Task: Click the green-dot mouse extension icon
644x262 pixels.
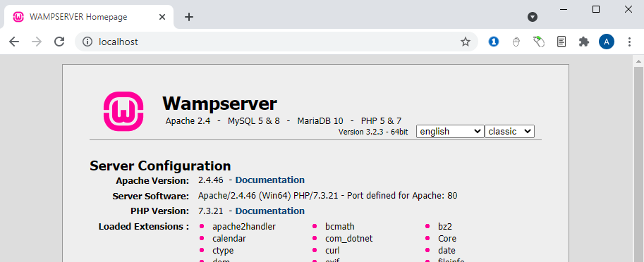Action: point(538,42)
